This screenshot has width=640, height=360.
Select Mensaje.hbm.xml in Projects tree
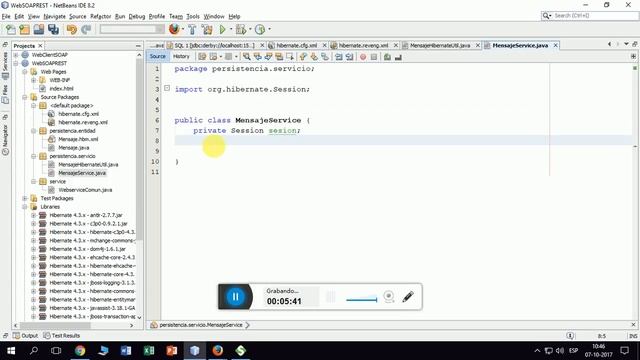tap(78, 139)
